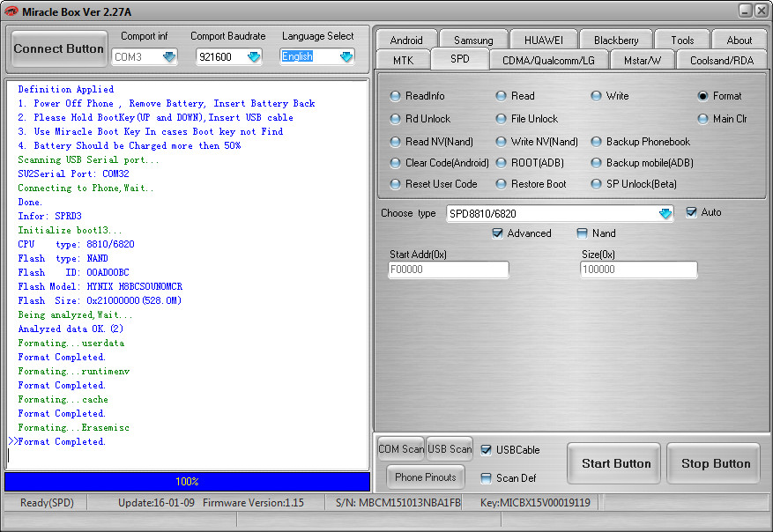Select the SPD tab
The height and width of the screenshot is (532, 773).
(x=459, y=59)
